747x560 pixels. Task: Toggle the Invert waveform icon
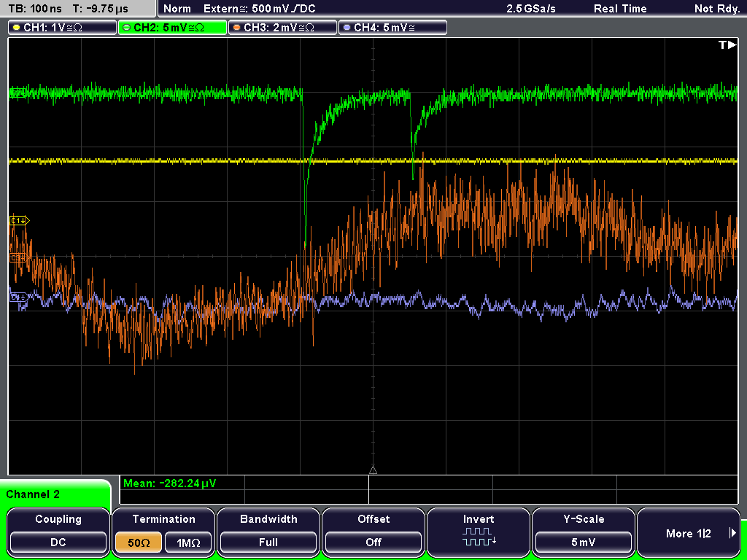(479, 536)
